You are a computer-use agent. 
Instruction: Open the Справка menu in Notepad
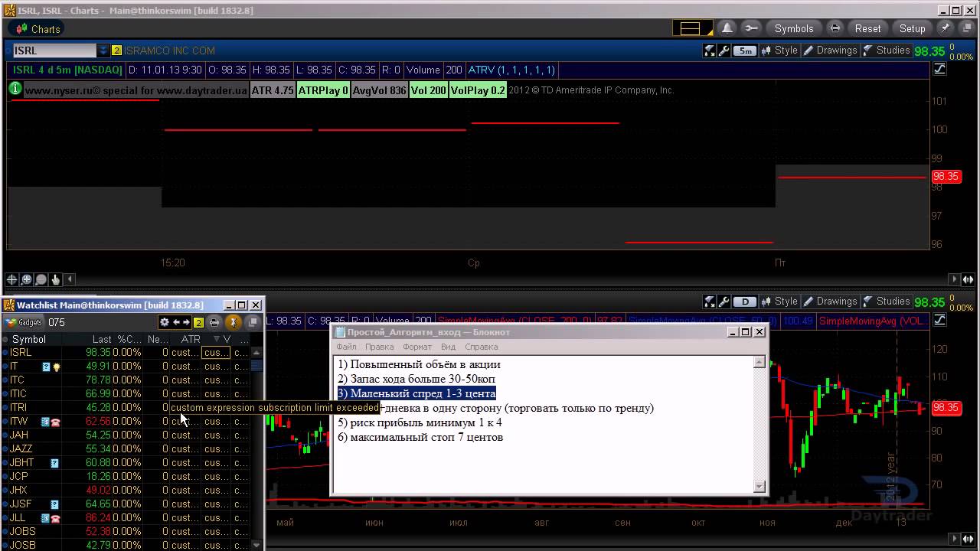coord(482,347)
